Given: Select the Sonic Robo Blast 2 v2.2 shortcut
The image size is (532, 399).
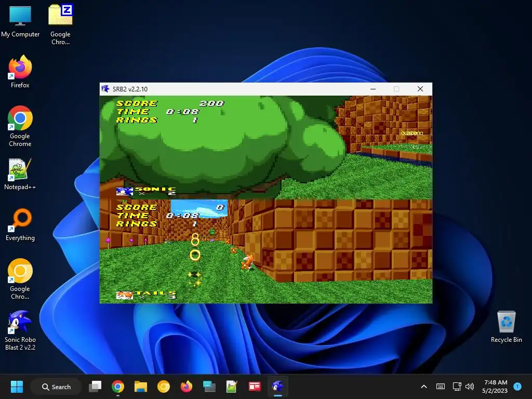Looking at the screenshot, I should (x=20, y=330).
